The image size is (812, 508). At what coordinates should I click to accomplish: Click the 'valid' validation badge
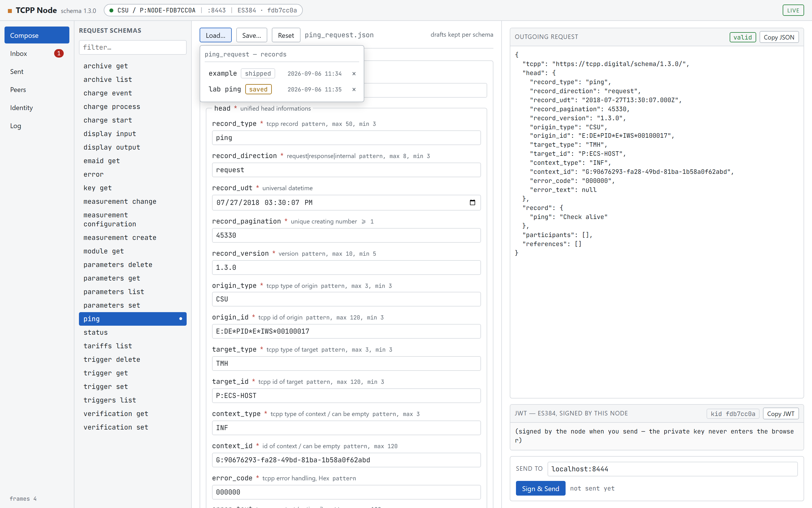[x=743, y=37]
